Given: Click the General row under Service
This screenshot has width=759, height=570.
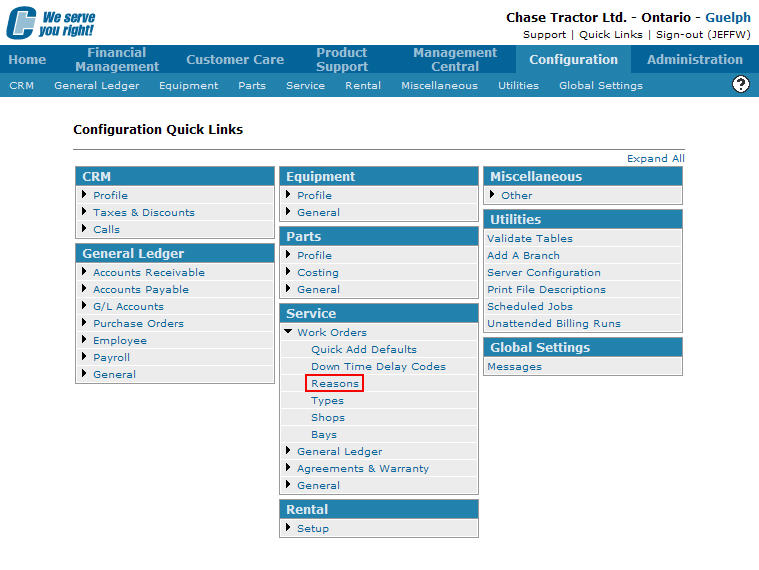Looking at the screenshot, I should click(x=379, y=485).
